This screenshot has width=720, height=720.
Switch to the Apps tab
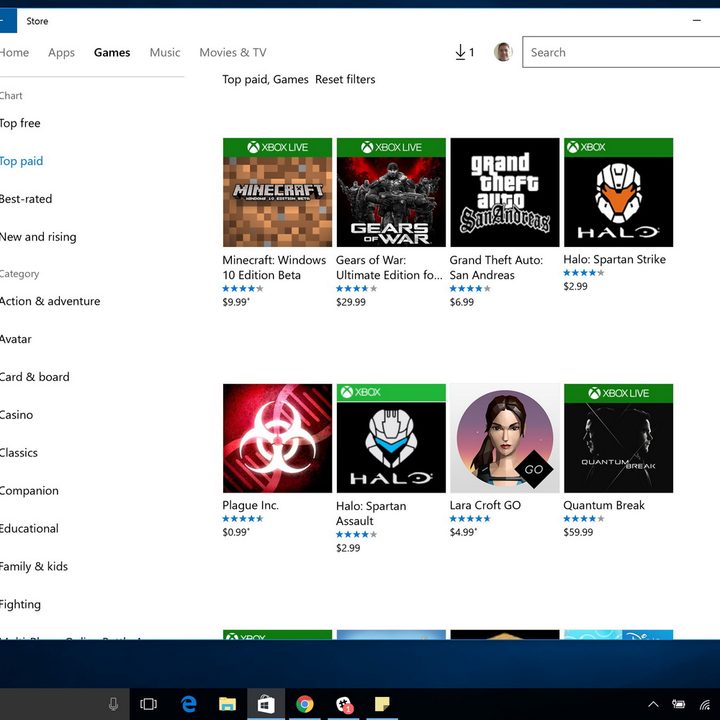click(61, 52)
